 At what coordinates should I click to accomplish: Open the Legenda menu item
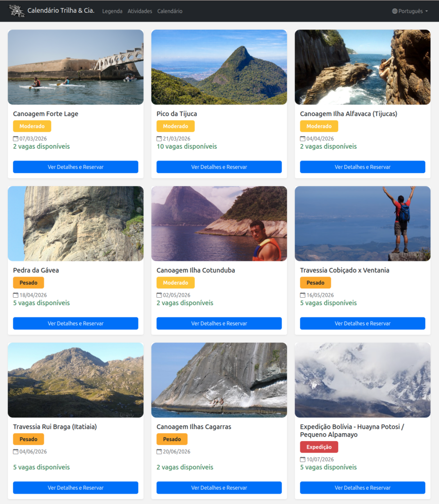(112, 11)
